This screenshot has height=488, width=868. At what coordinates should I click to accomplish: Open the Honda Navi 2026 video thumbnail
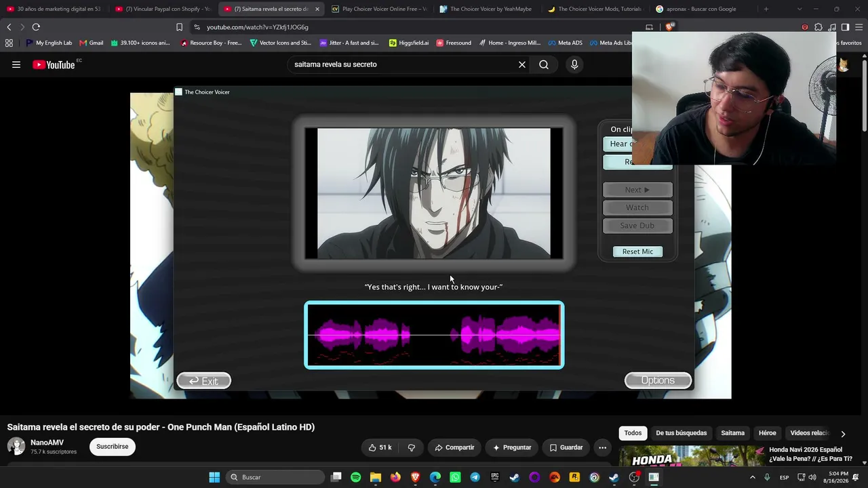[x=692, y=456]
